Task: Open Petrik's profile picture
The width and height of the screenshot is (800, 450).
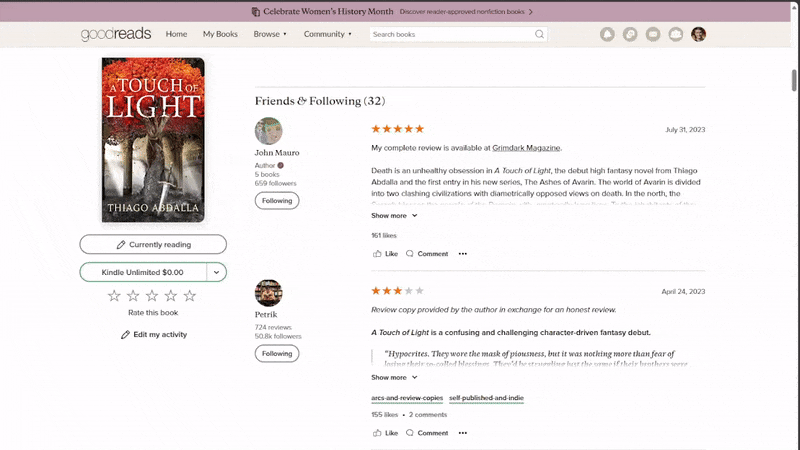Action: [x=268, y=293]
